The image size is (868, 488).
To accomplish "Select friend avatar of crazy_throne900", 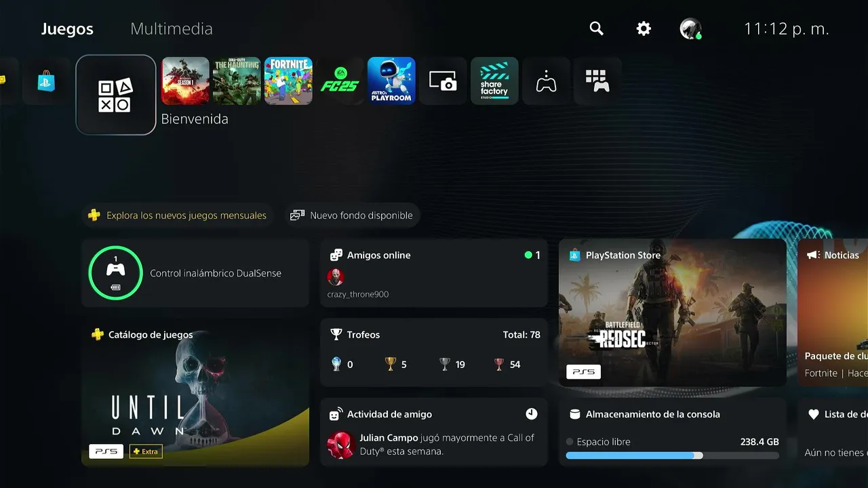I will point(336,277).
